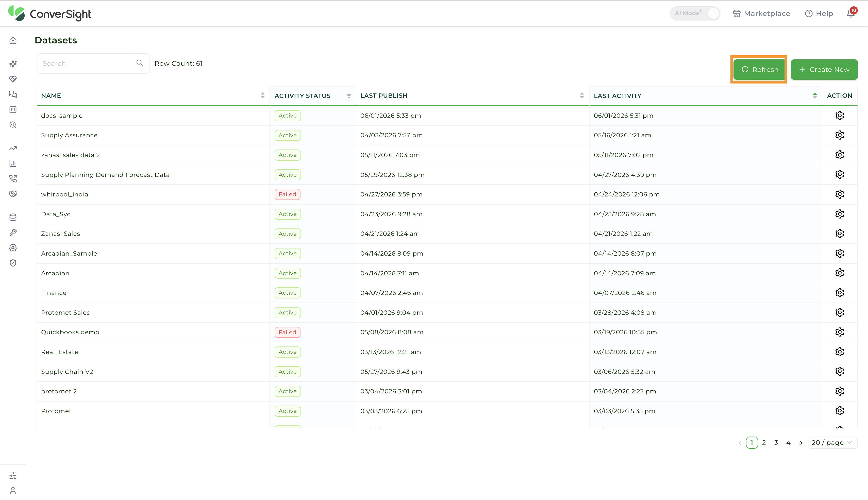Select the Supply Chain V2 dataset name
Screen dimensions: 868x500
pyautogui.click(x=67, y=372)
